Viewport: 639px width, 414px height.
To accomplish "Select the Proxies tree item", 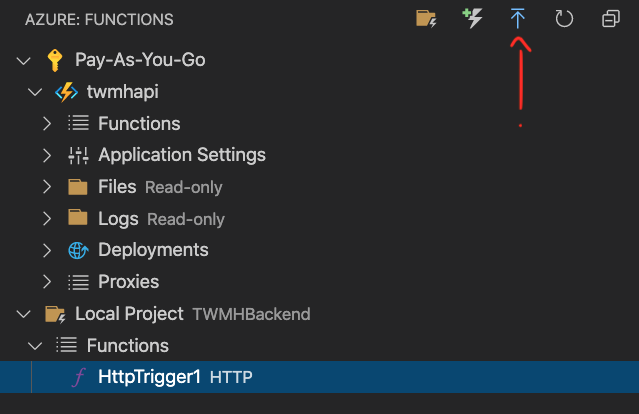I will click(x=128, y=282).
